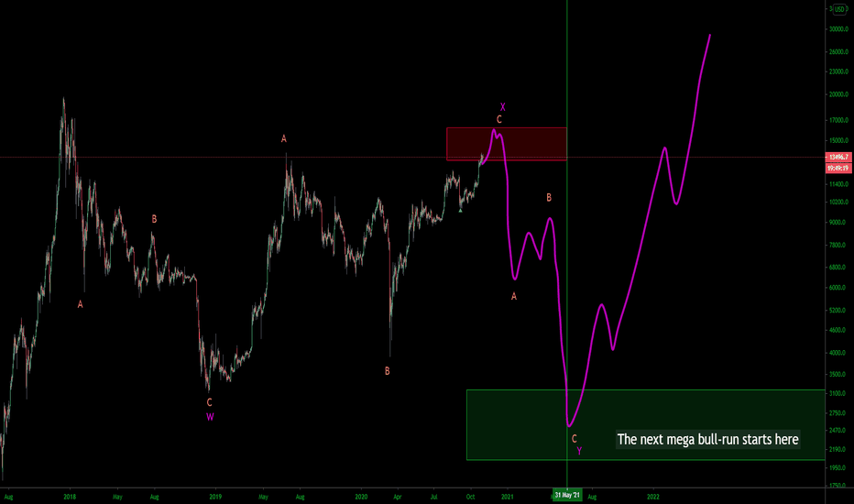Screen dimensions: 854x504
Task: Click the Jul label on time axis
Action: [434, 497]
